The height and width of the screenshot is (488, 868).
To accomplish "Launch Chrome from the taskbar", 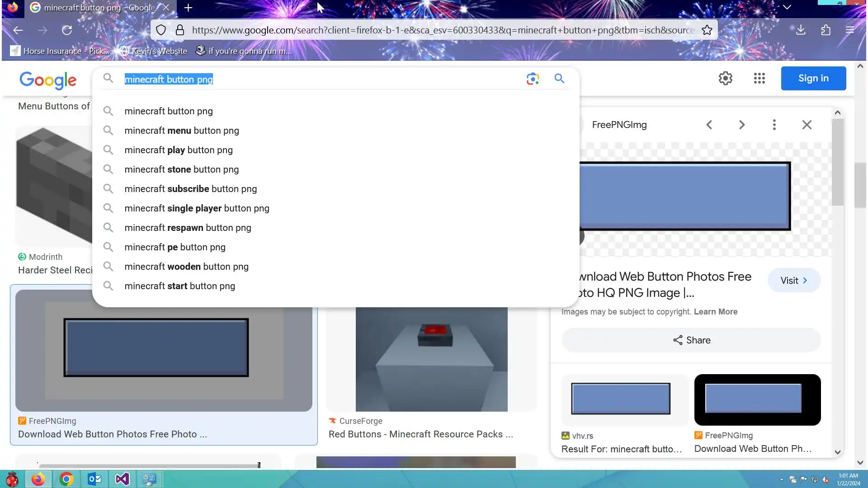I will (x=66, y=479).
